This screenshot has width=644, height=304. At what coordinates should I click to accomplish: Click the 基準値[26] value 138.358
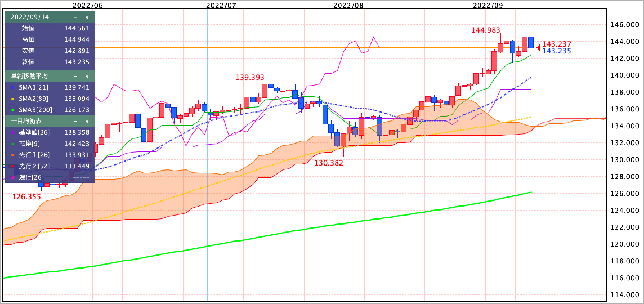(x=77, y=132)
